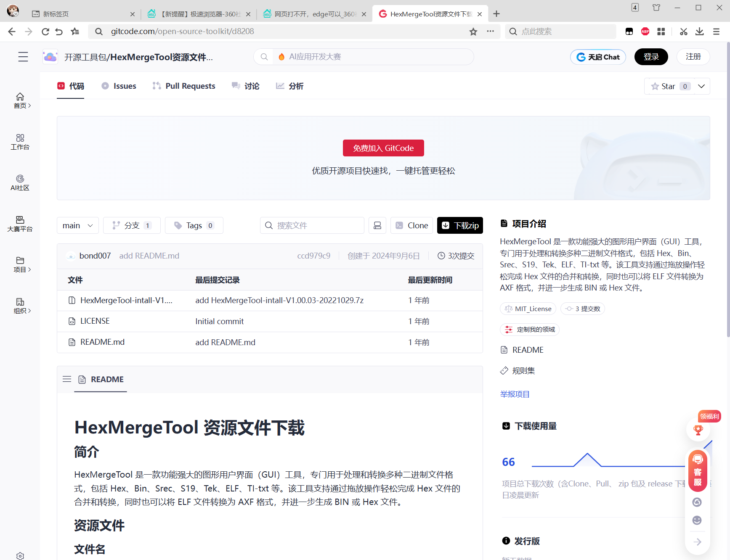The image size is (730, 560).
Task: Switch to the Issues tab
Action: coord(119,86)
